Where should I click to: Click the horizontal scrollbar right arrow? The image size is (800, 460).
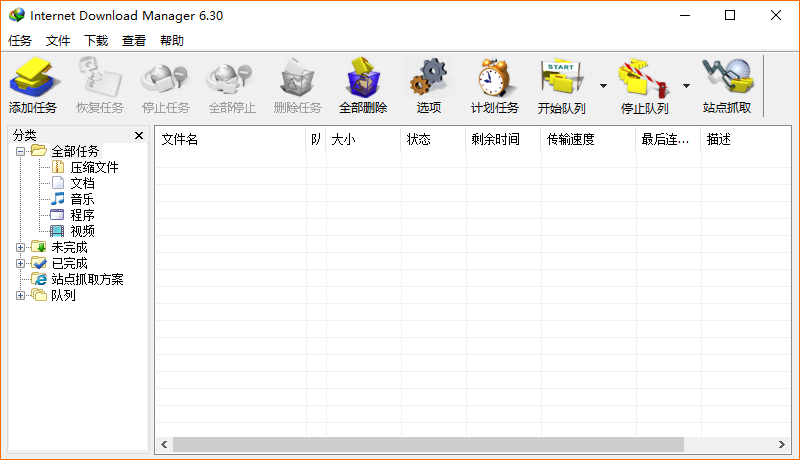tap(782, 445)
